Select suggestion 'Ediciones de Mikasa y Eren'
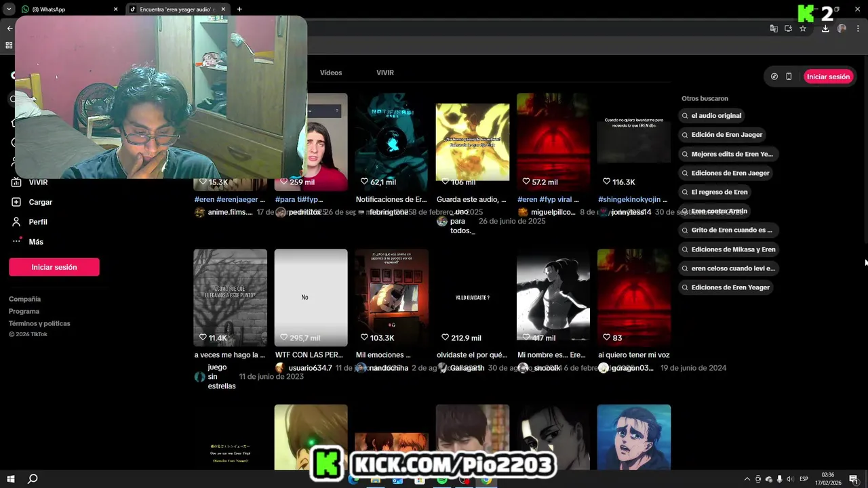The image size is (868, 488). pyautogui.click(x=729, y=249)
